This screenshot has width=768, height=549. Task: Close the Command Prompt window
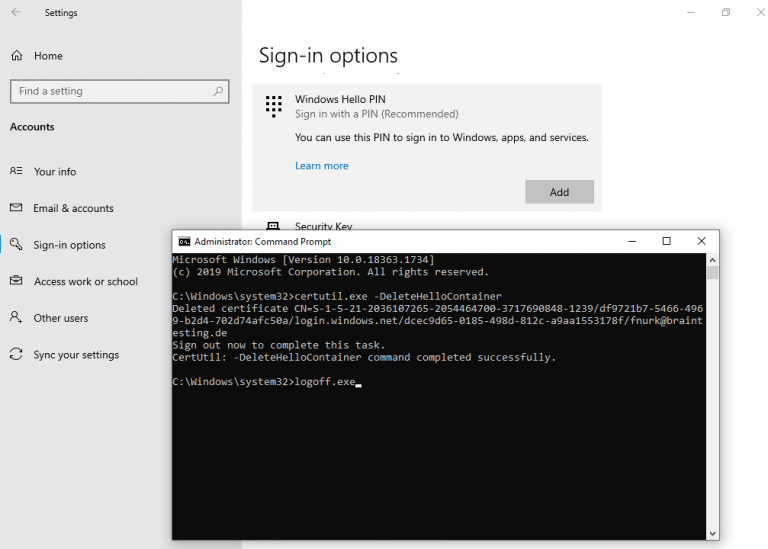click(701, 241)
